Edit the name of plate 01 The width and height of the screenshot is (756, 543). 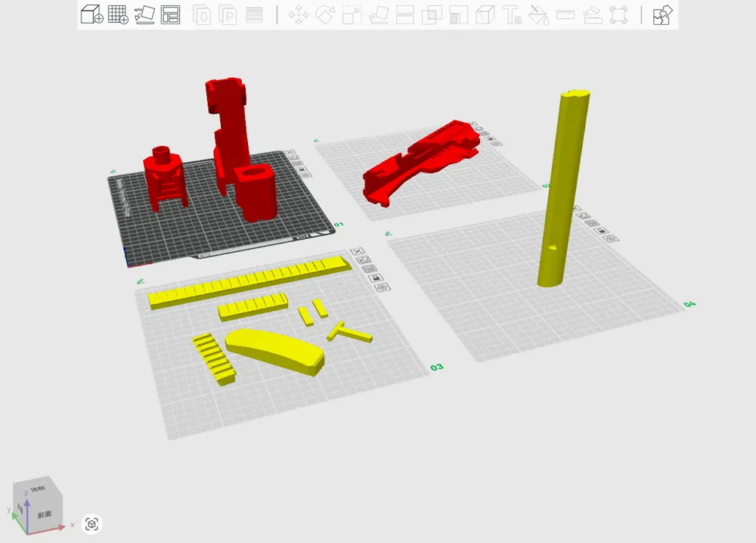coord(295,157)
